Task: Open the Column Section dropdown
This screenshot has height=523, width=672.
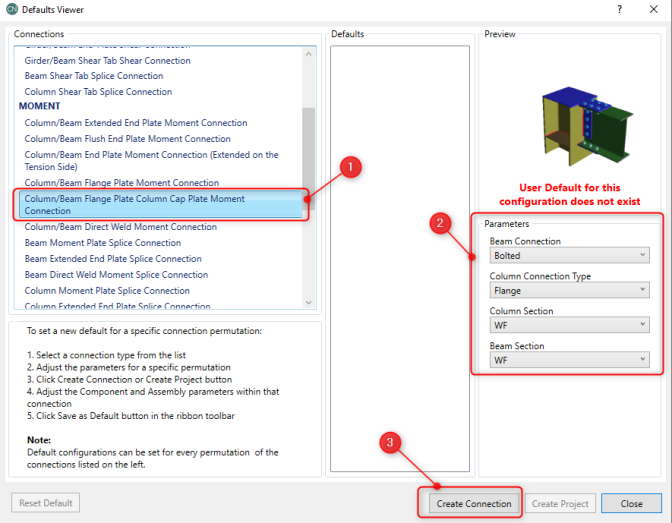Action: (x=569, y=325)
